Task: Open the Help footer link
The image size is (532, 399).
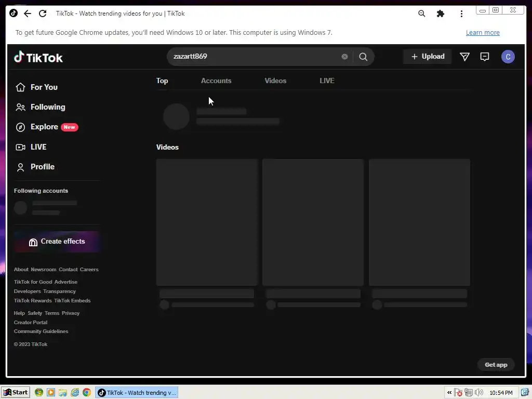Action: pyautogui.click(x=19, y=313)
